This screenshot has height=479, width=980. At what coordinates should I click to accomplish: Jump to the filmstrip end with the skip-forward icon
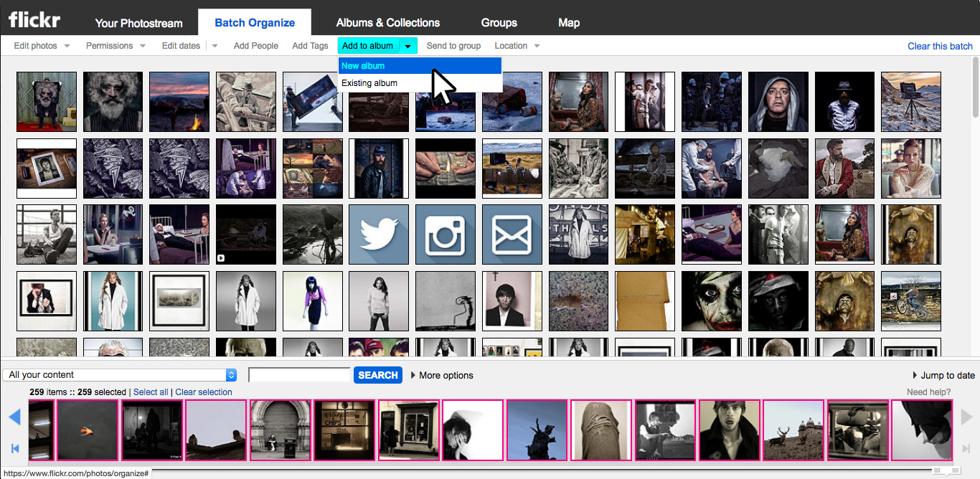[966, 450]
